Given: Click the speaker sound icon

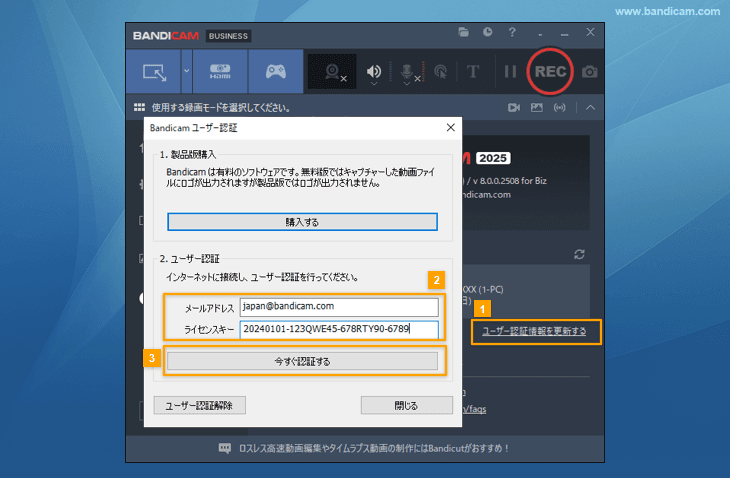Looking at the screenshot, I should pyautogui.click(x=373, y=71).
